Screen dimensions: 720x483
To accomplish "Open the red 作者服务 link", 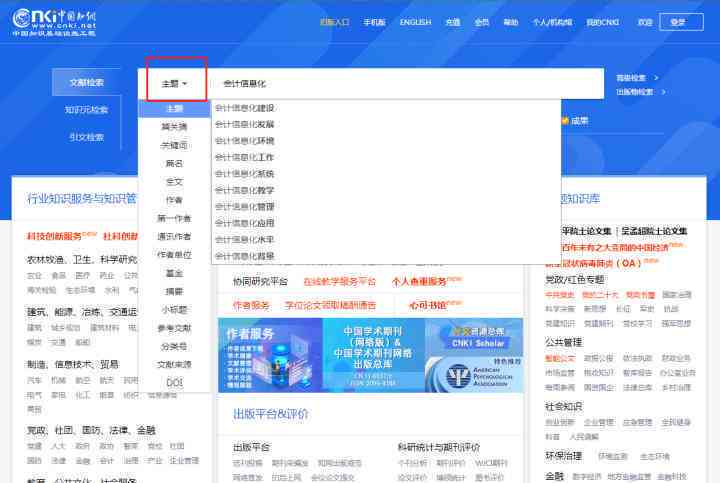I will [251, 305].
